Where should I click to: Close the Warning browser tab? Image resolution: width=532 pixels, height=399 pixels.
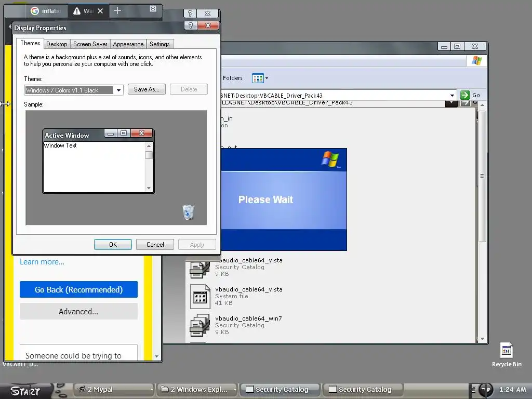[100, 11]
